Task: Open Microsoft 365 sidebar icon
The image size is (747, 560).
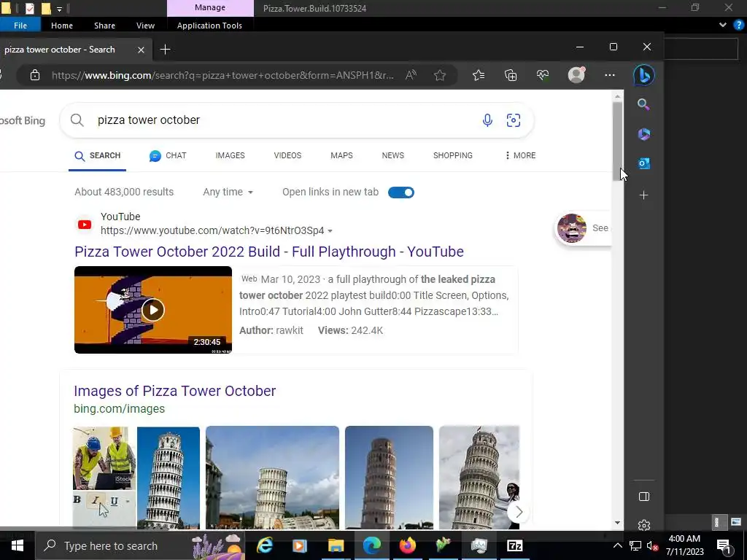Action: (x=643, y=134)
